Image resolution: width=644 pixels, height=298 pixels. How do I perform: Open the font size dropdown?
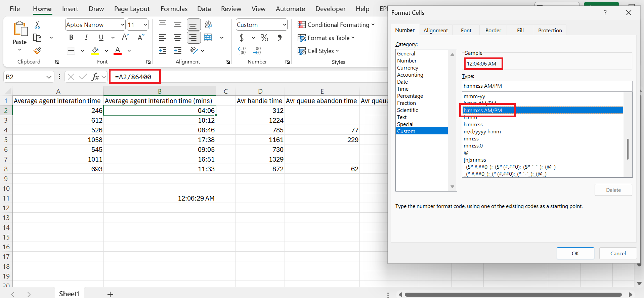pyautogui.click(x=145, y=25)
